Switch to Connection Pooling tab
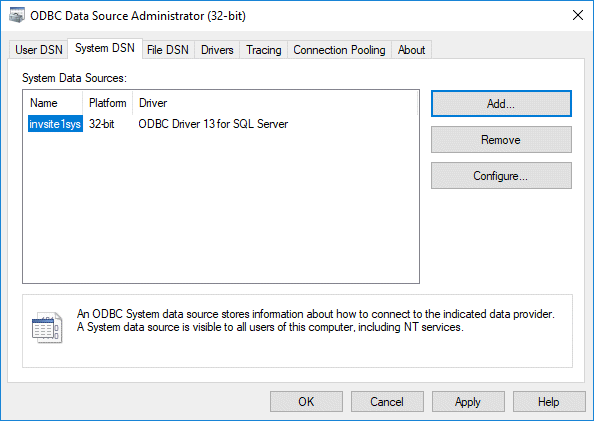Image resolution: width=594 pixels, height=421 pixels. click(339, 50)
